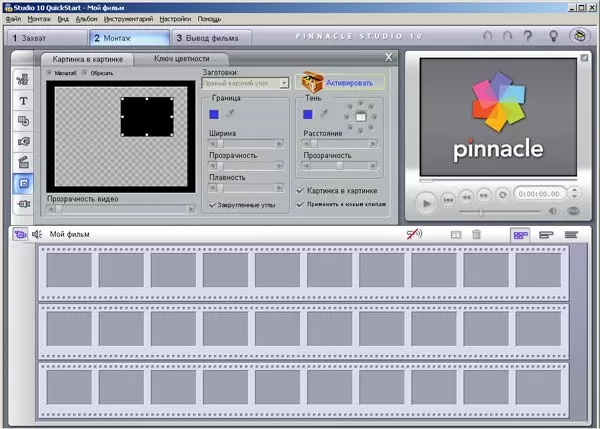The width and height of the screenshot is (600, 429).
Task: Select the Title (T) tool in sidebar
Action: tap(22, 101)
